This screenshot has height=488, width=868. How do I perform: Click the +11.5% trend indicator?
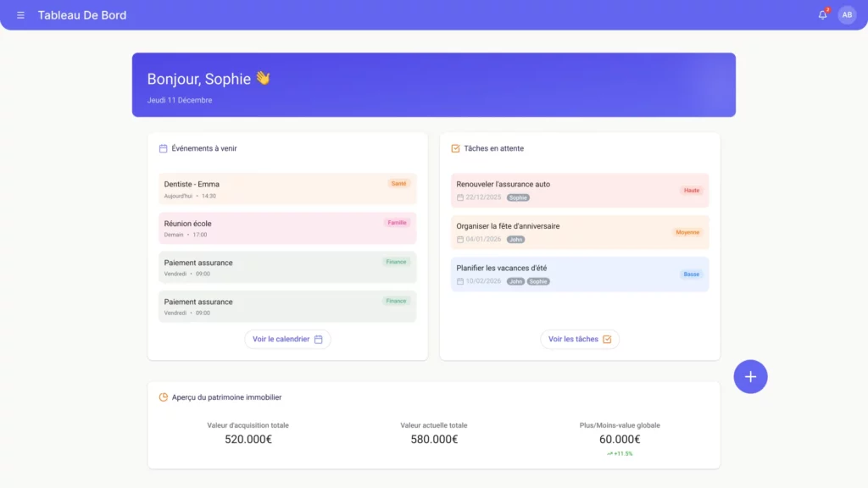(x=620, y=454)
